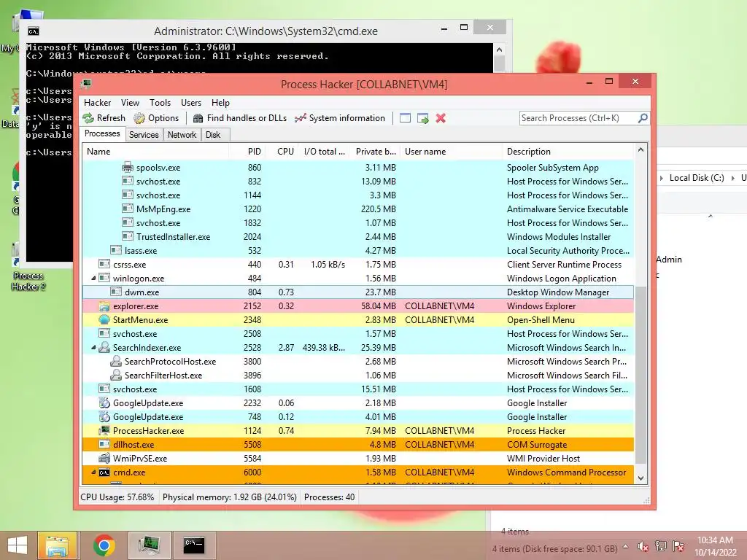Click find window and thread icon
Viewport: 747px width, 560px height.
click(x=422, y=118)
